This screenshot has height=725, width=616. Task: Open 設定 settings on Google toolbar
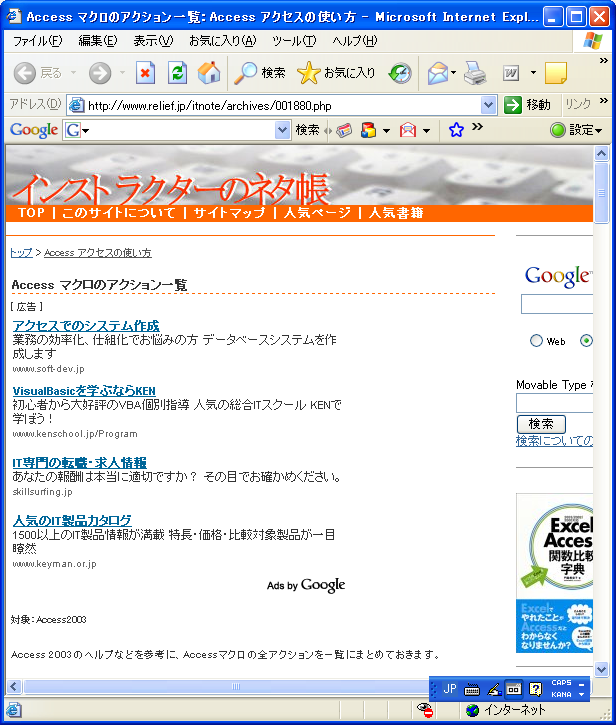(x=576, y=130)
